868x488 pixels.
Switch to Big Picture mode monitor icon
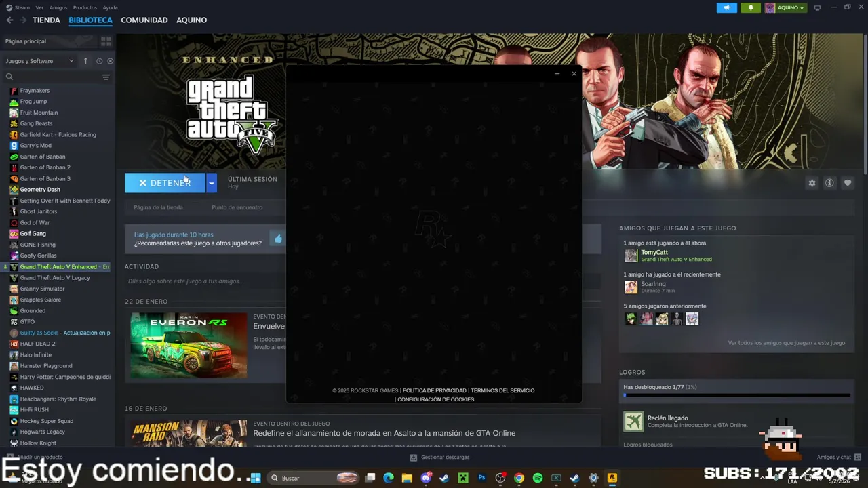817,8
